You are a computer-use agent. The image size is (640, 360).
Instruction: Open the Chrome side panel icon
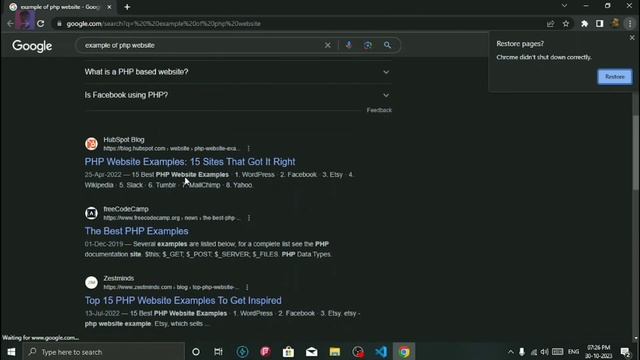(599, 24)
